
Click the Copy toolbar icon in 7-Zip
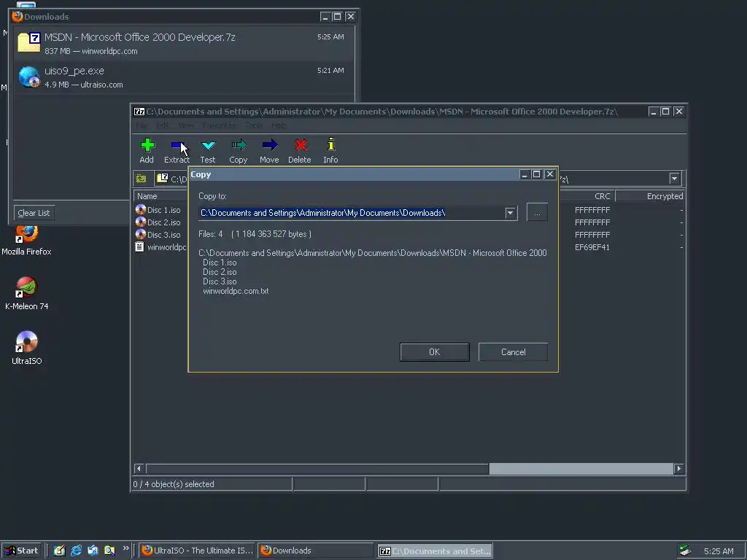pyautogui.click(x=239, y=145)
